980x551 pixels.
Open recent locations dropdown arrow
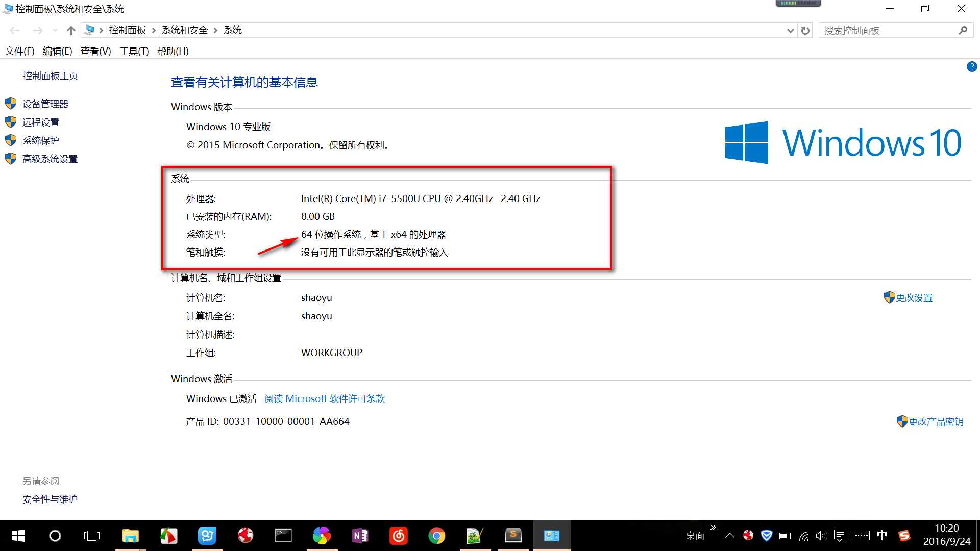pos(55,31)
